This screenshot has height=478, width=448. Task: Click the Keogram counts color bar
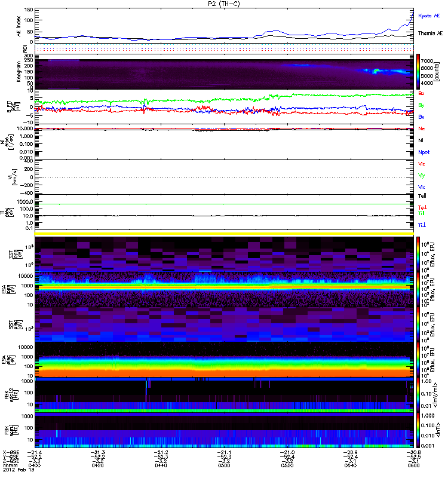coord(418,72)
